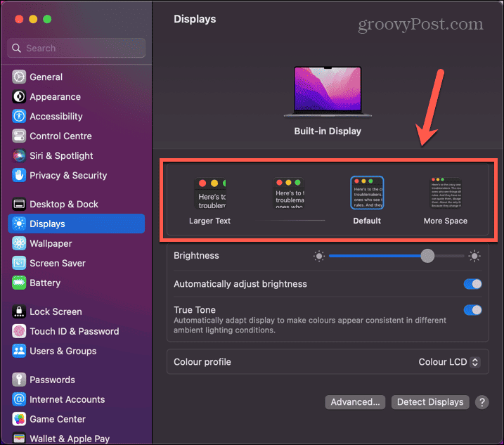
Task: Click the Displays pane title
Action: pos(195,19)
